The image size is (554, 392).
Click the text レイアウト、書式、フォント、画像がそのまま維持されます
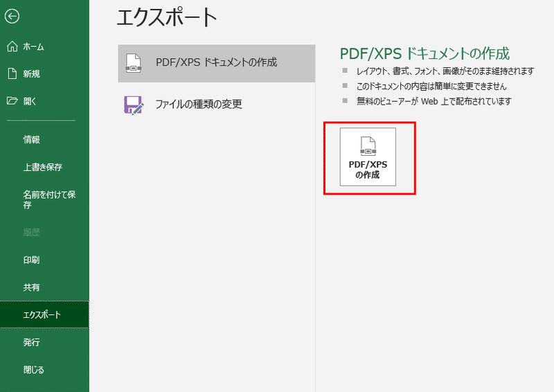(x=445, y=71)
